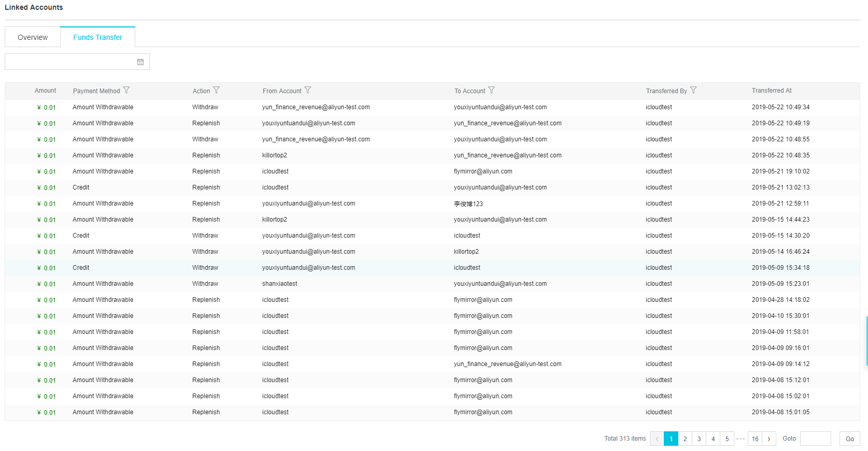This screenshot has height=451, width=868.
Task: Click the date range input field
Action: pos(77,62)
